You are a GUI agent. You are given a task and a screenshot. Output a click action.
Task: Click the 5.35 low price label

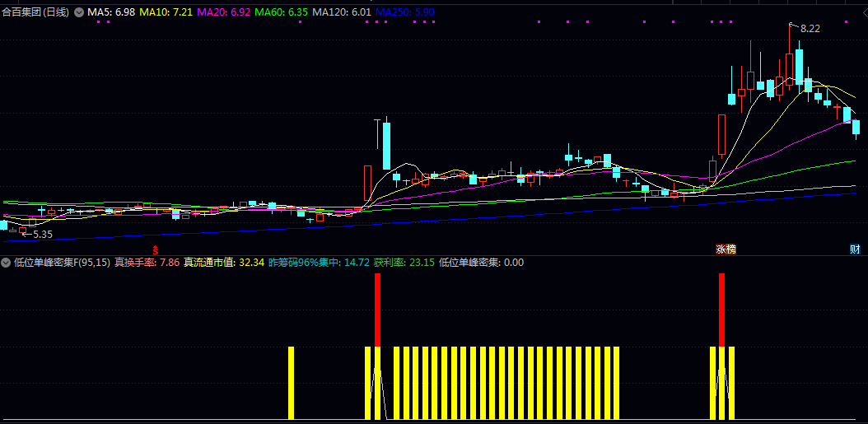pos(43,235)
